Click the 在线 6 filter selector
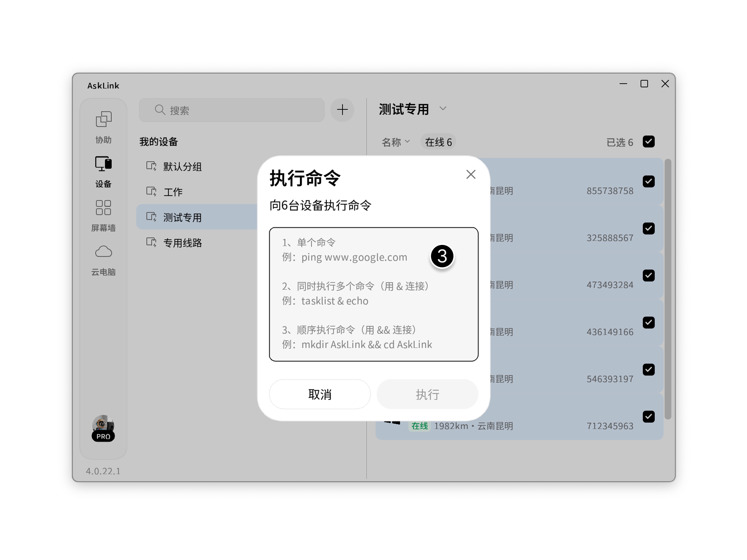 438,141
